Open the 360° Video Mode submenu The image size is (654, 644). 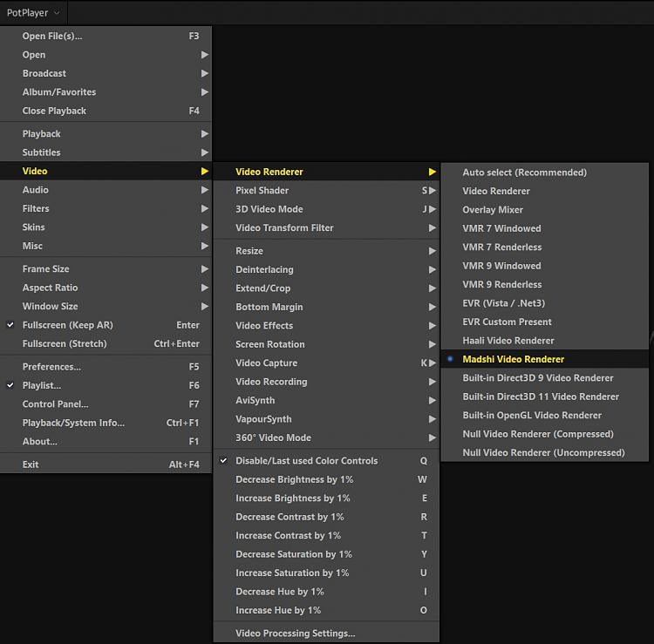327,438
